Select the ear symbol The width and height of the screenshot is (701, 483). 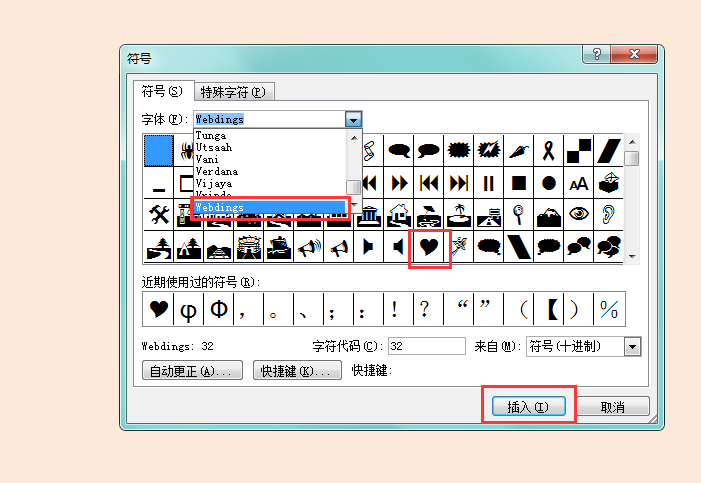608,214
